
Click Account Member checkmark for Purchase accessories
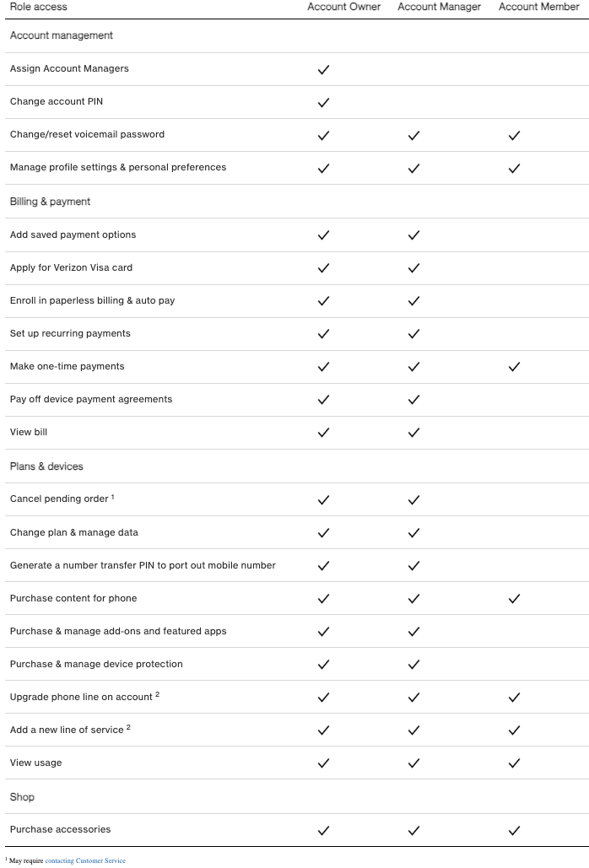[x=514, y=830]
